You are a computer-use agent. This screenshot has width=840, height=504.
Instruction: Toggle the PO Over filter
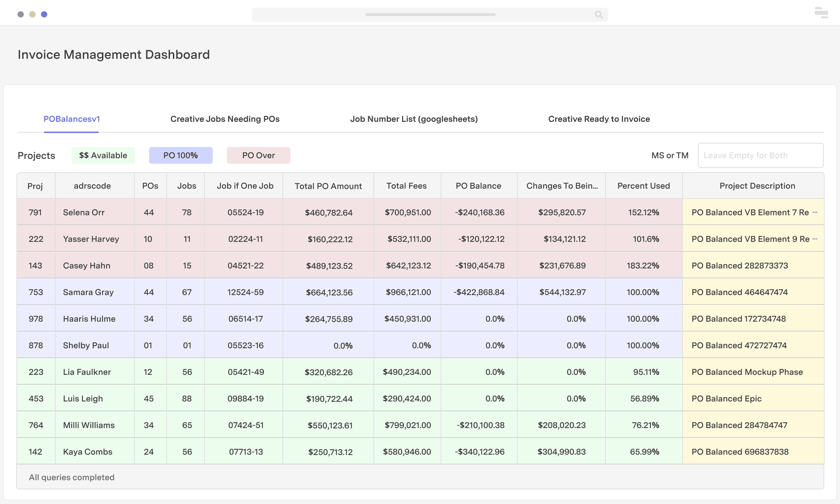point(258,155)
